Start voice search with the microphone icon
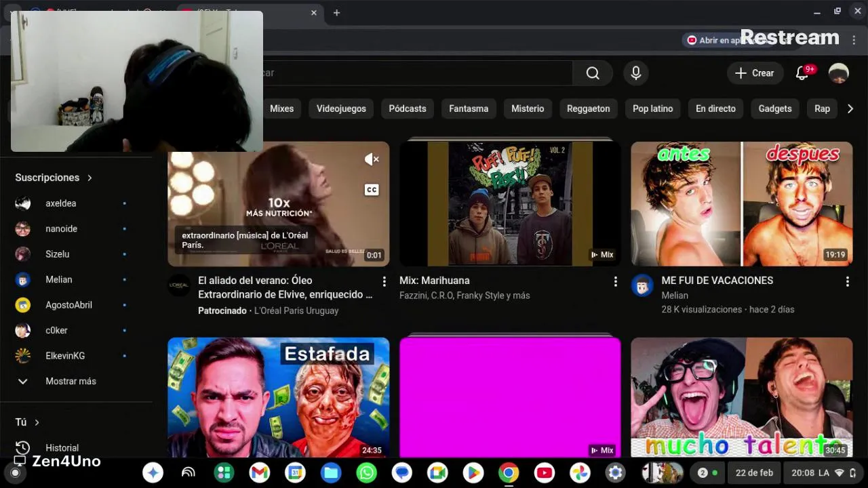The width and height of the screenshot is (868, 488). [x=636, y=73]
